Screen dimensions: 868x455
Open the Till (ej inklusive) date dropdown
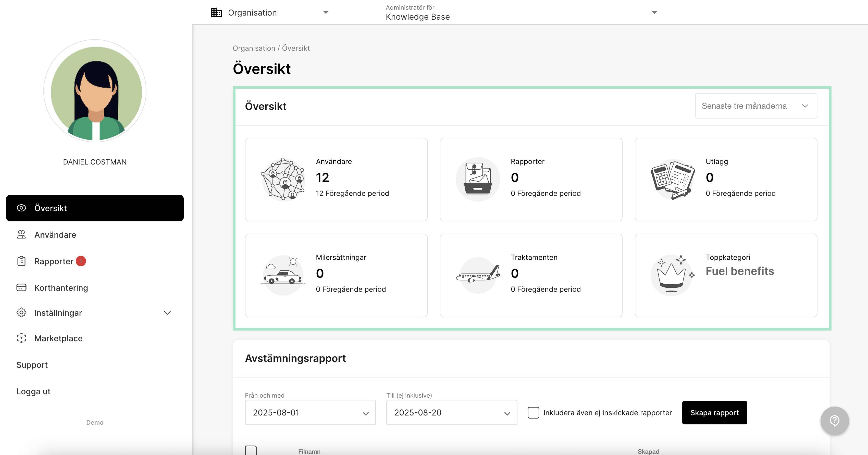pos(452,413)
